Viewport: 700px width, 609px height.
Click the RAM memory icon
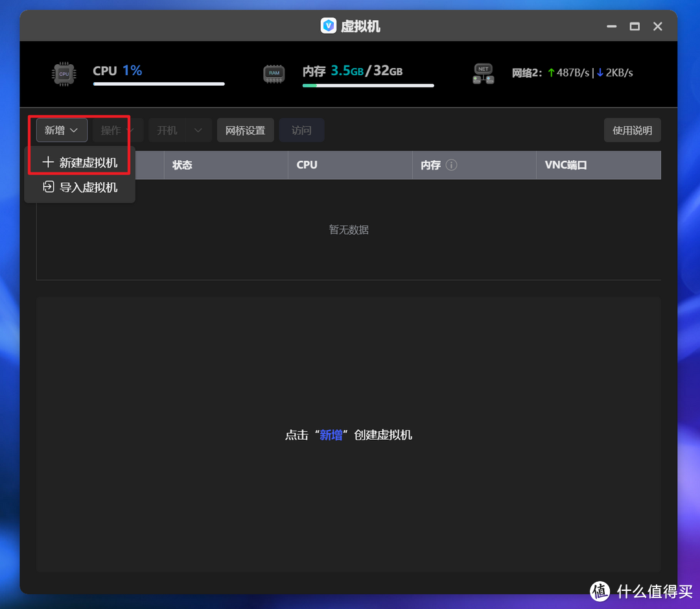[x=274, y=74]
